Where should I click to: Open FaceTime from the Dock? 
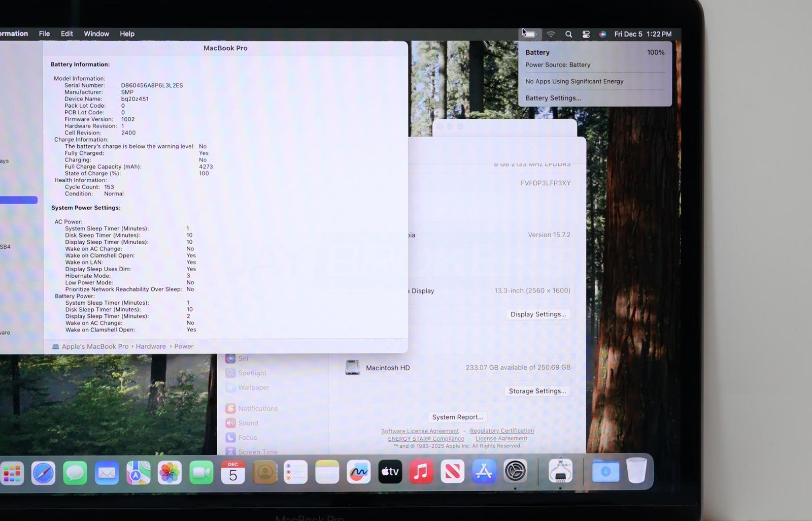[201, 473]
